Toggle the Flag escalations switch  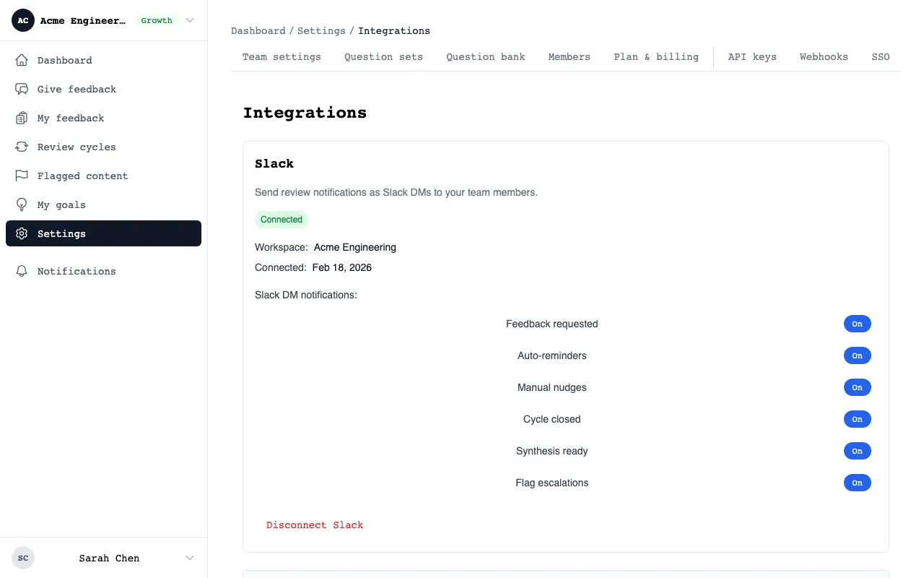click(858, 483)
